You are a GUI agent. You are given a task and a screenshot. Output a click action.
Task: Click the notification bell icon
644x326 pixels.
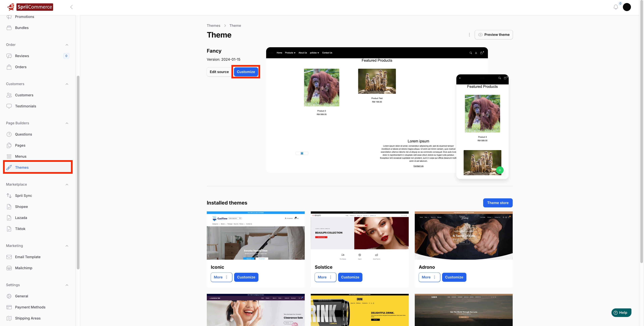(615, 7)
